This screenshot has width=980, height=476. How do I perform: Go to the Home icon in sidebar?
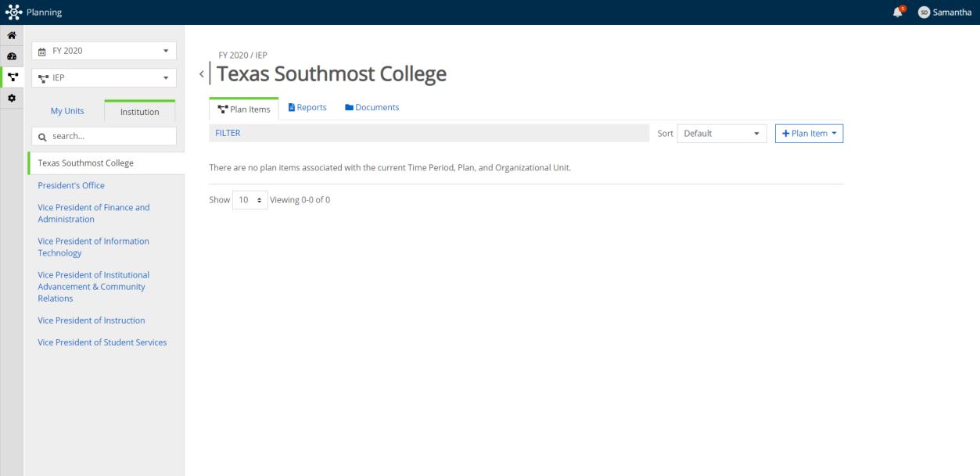coord(12,36)
